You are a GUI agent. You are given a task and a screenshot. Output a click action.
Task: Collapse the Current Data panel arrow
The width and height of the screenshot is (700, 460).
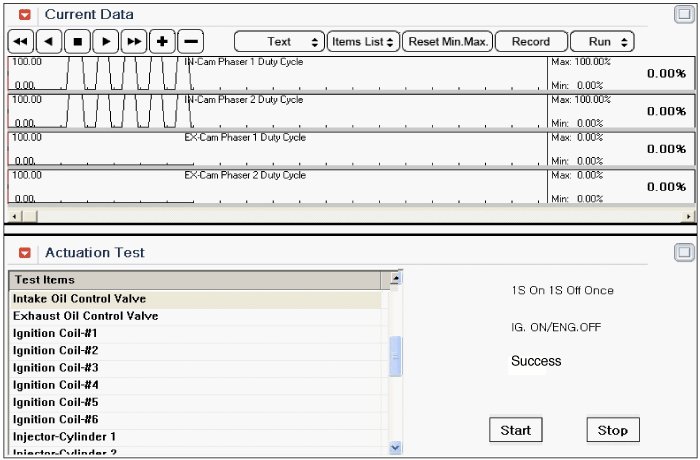26,15
